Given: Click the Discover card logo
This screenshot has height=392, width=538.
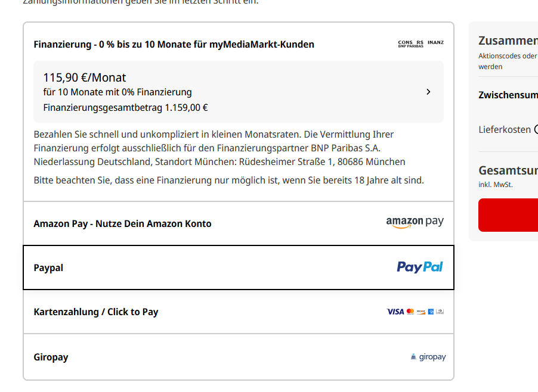Looking at the screenshot, I should click(x=421, y=312).
